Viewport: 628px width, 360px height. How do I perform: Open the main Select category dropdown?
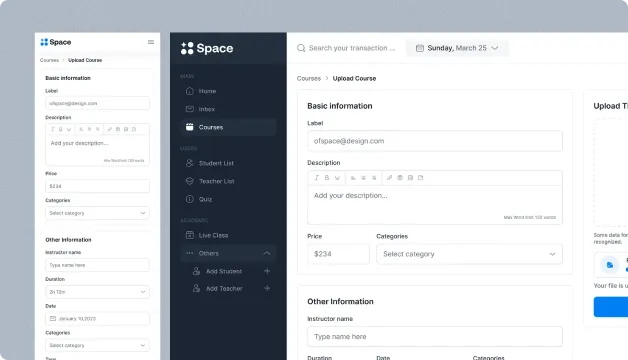click(469, 254)
